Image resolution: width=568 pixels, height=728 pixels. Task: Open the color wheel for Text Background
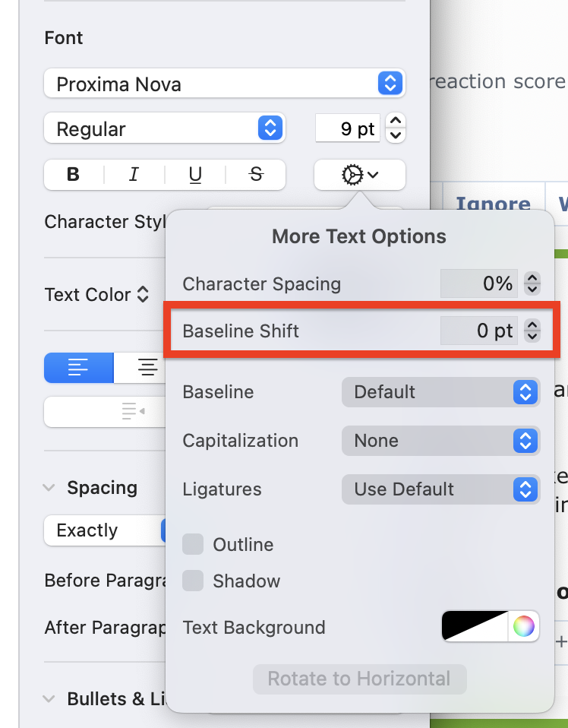click(524, 626)
